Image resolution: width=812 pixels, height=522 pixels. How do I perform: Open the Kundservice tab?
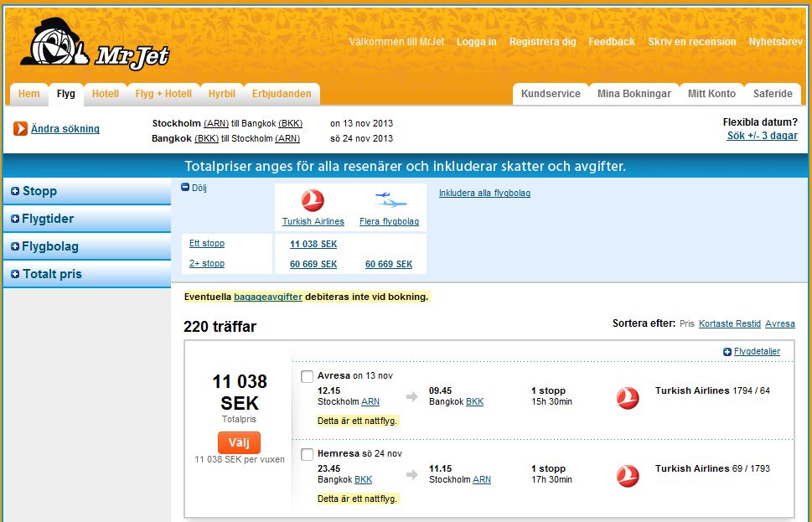(x=551, y=94)
